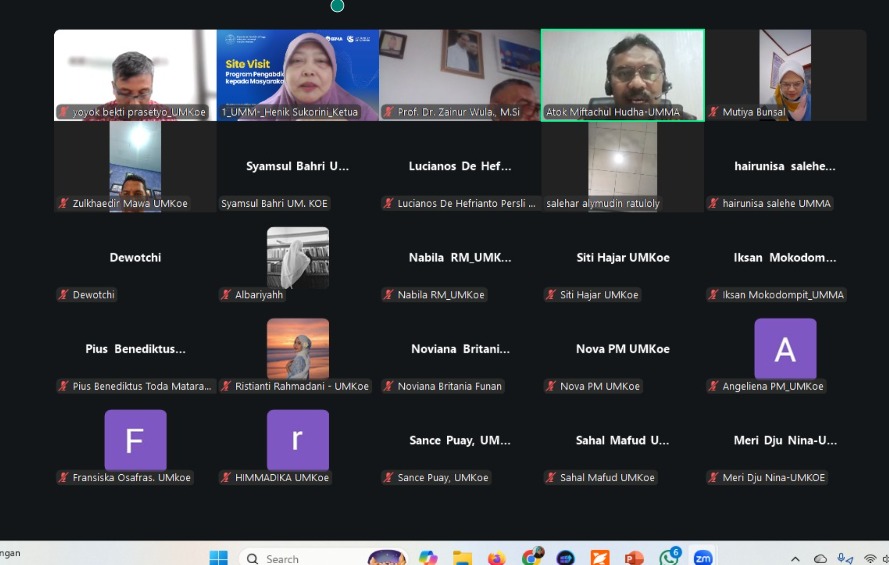The image size is (889, 565).
Task: Open WhatsApp from the taskbar
Action: pyautogui.click(x=669, y=557)
